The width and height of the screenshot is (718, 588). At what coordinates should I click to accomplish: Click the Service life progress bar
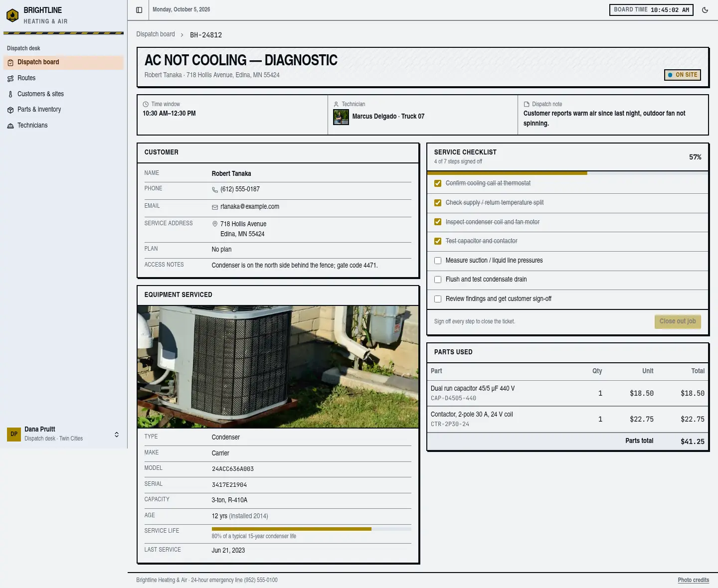point(312,529)
